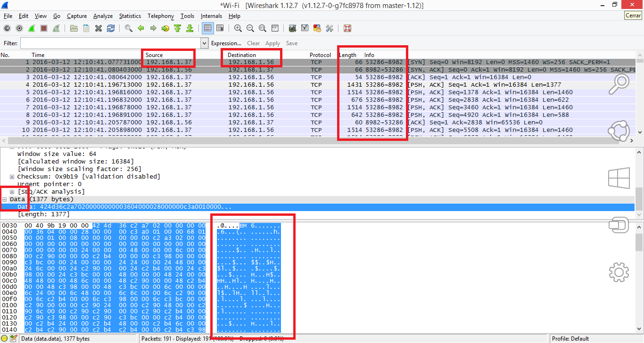Jump to the last packet
The width and height of the screenshot is (644, 343).
click(190, 28)
